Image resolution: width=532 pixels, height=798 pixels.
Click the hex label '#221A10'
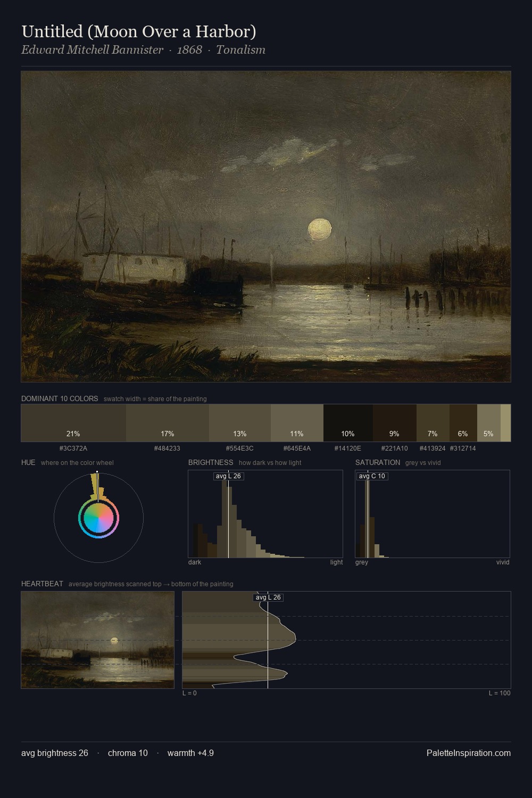tap(395, 448)
